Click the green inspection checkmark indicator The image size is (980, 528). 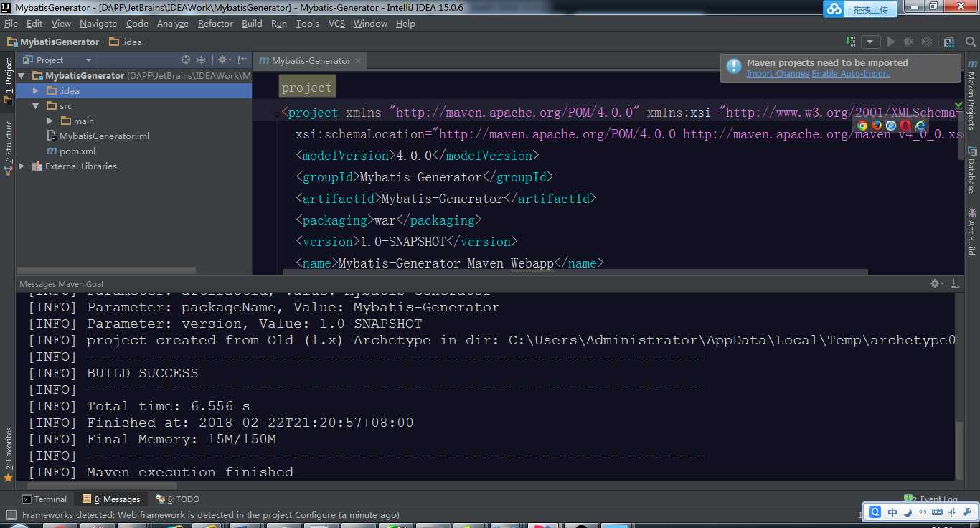(958, 105)
